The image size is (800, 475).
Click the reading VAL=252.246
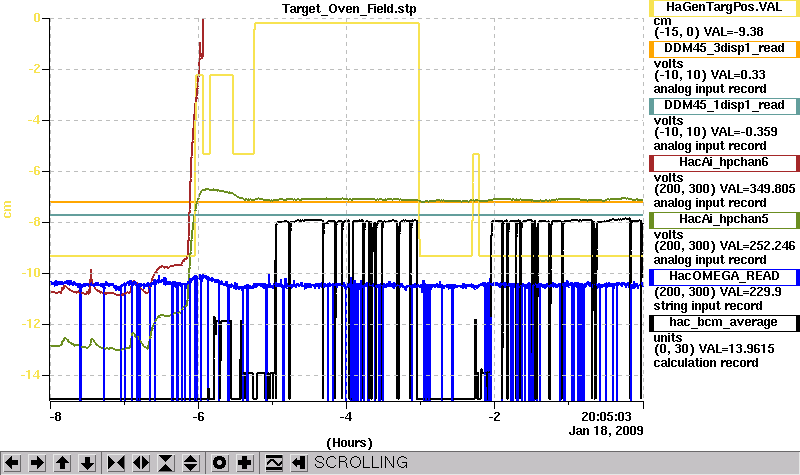pyautogui.click(x=760, y=246)
